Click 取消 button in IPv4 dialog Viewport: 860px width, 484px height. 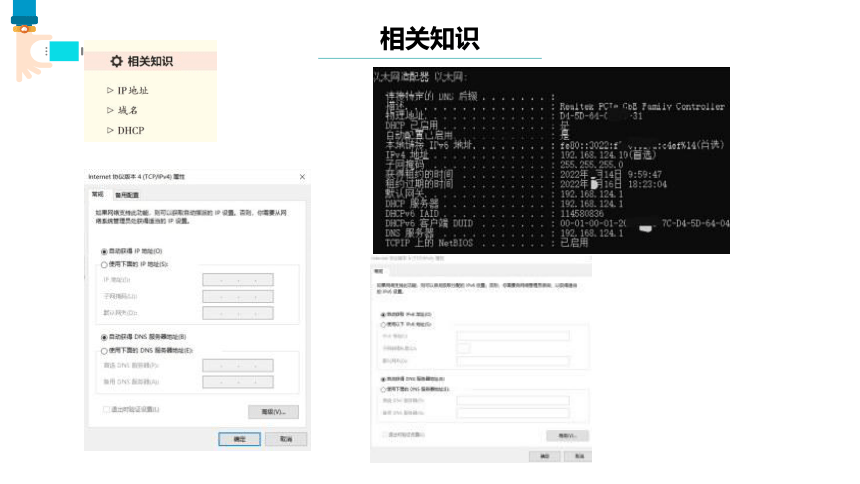286,439
